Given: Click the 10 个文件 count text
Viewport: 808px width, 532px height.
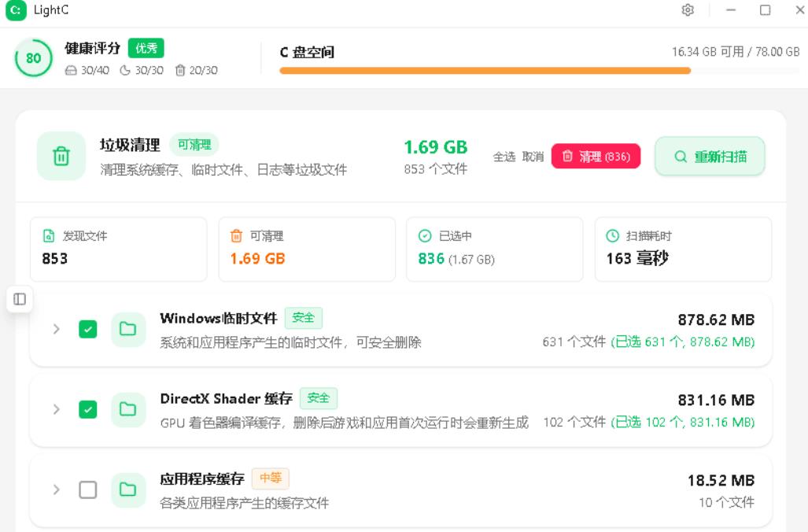Looking at the screenshot, I should pyautogui.click(x=727, y=502).
